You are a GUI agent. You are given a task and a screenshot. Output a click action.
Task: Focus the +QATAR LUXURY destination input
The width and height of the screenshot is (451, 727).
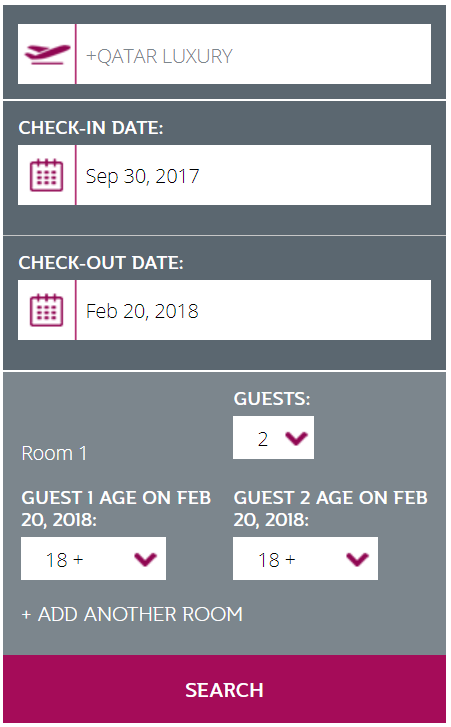point(254,54)
